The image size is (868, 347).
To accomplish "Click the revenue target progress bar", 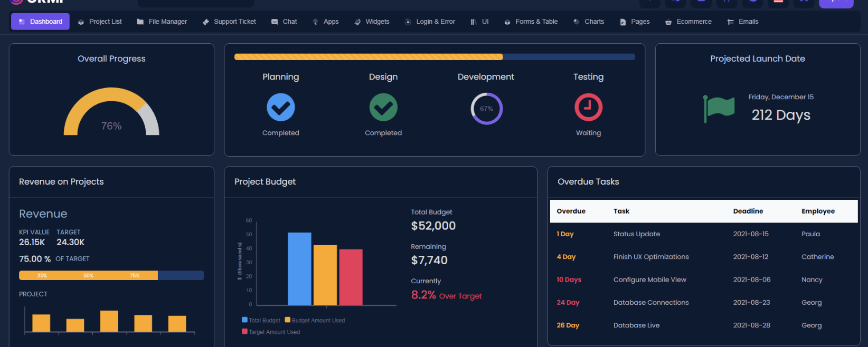I will pyautogui.click(x=111, y=275).
